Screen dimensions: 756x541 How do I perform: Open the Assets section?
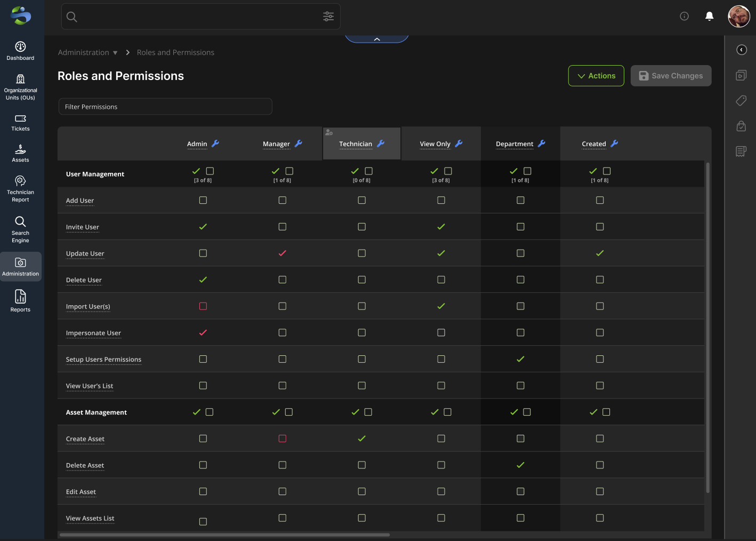(x=20, y=154)
